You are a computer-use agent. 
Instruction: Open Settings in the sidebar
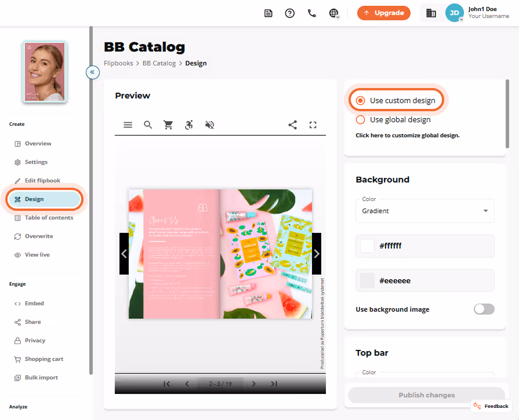coord(36,162)
